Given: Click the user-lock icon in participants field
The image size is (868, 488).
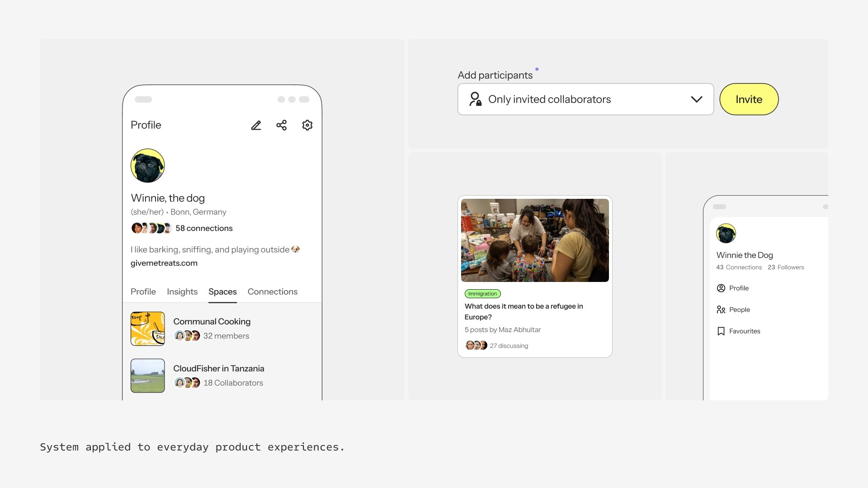Looking at the screenshot, I should click(x=475, y=99).
